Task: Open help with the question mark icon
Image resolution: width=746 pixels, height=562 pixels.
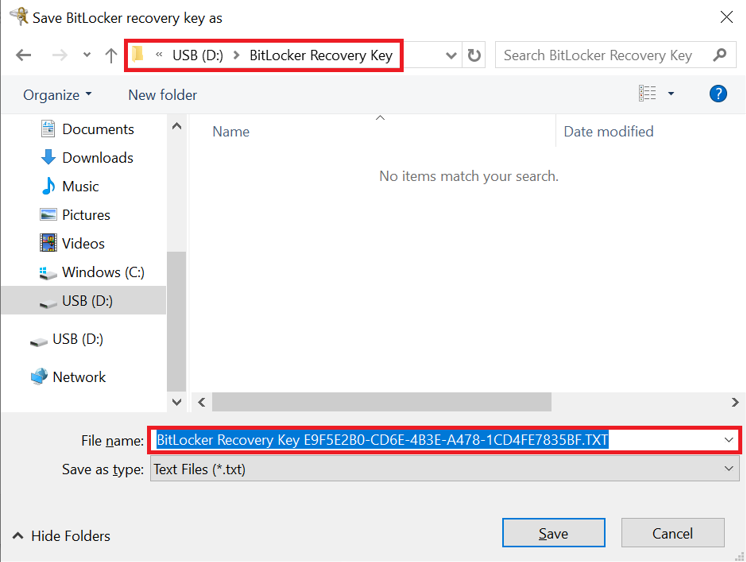Action: (x=718, y=94)
